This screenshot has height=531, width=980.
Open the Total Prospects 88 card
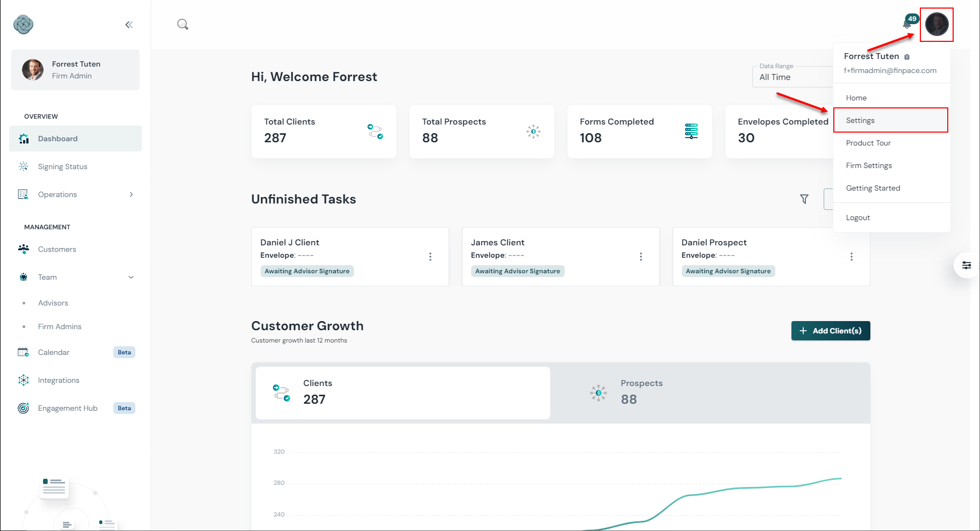(482, 132)
